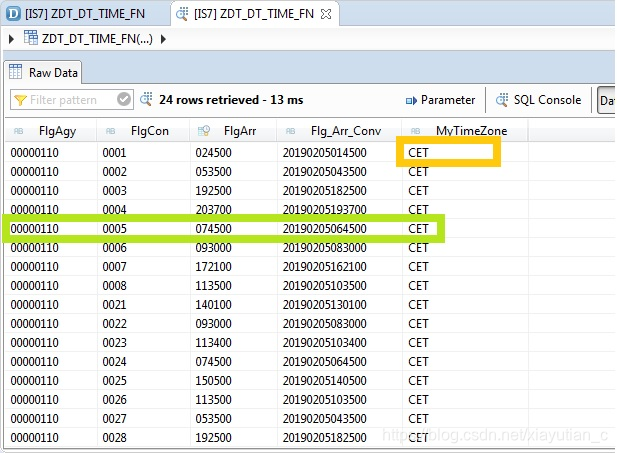Click the FlgAgy column type icon
Image resolution: width=617 pixels, height=453 pixels.
tap(18, 131)
